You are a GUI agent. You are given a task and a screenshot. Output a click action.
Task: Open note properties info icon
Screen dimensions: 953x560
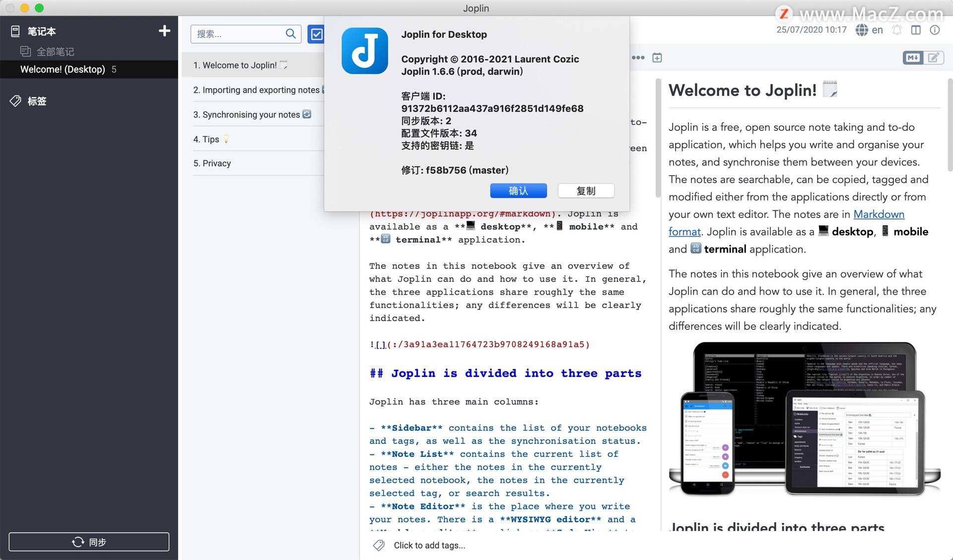pos(935,30)
